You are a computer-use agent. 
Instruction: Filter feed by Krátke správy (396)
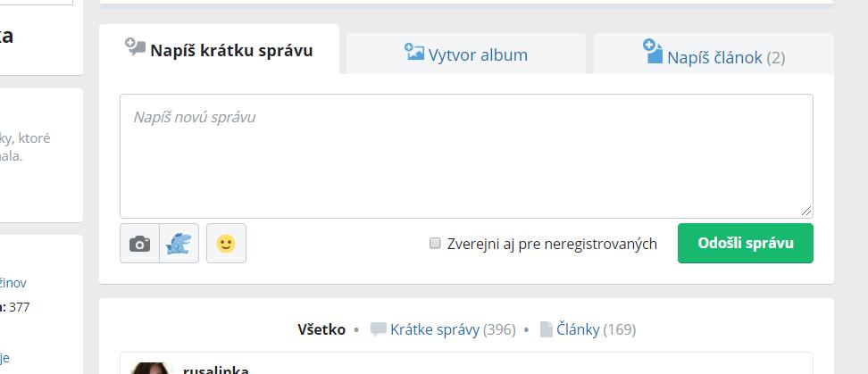pos(453,329)
